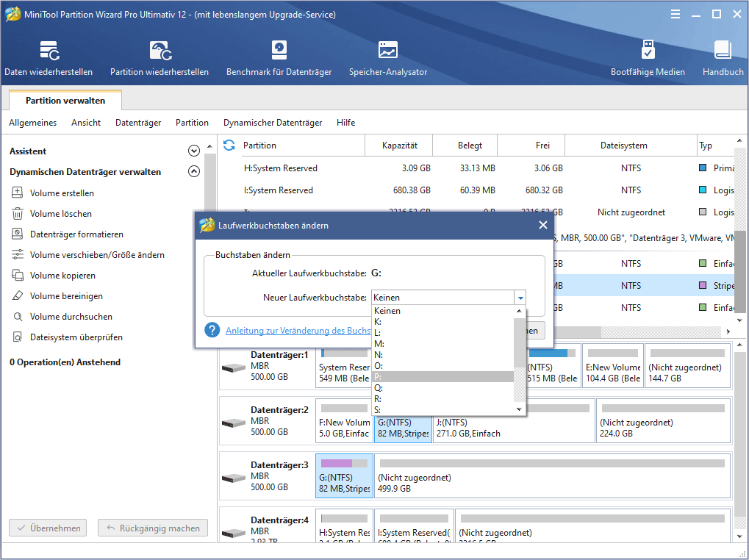Image resolution: width=749 pixels, height=560 pixels.
Task: Open the Ansicht menu
Action: click(x=86, y=123)
